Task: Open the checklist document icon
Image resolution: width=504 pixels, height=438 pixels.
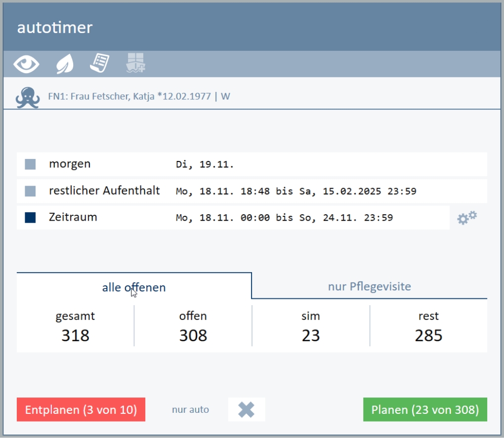Action: 99,64
